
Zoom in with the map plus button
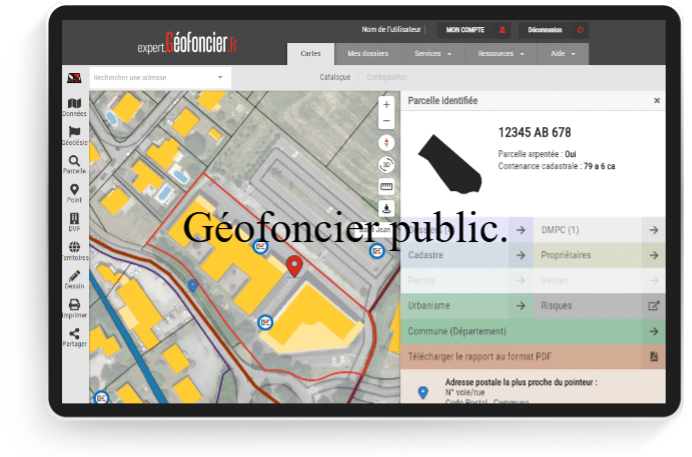pyautogui.click(x=386, y=105)
